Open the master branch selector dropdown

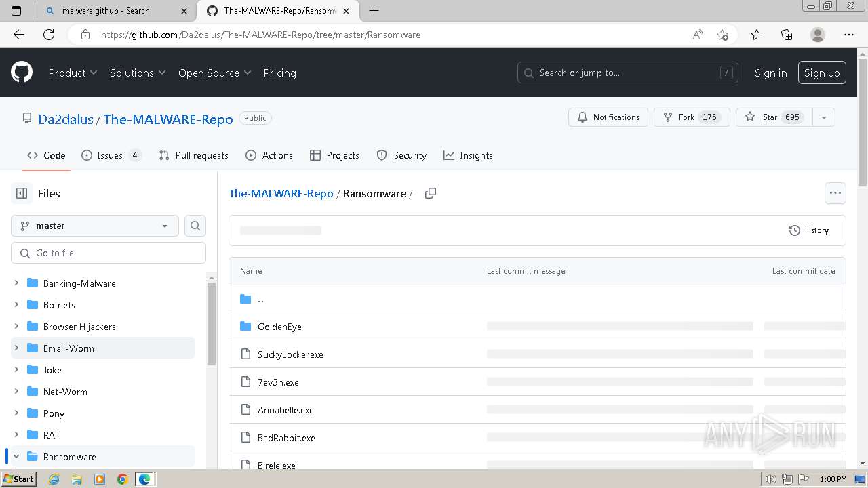tap(95, 226)
